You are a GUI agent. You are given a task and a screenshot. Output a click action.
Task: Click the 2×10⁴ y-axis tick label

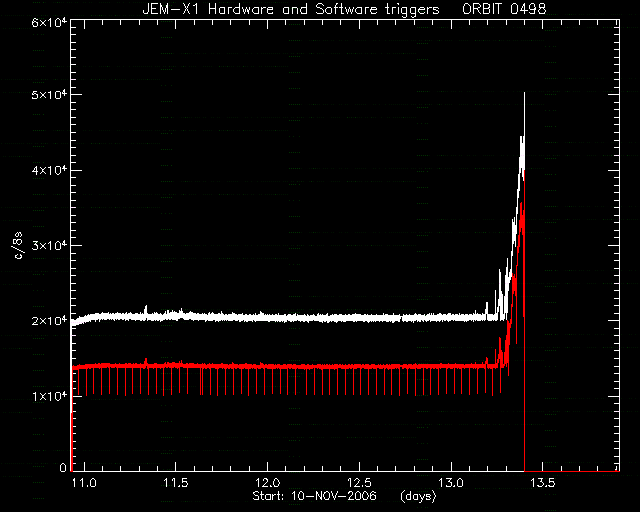point(49,321)
